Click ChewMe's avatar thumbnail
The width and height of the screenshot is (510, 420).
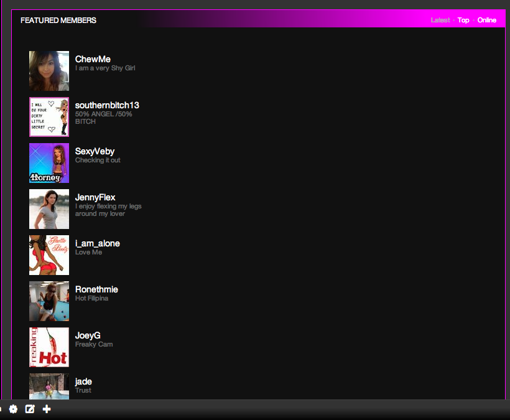(x=49, y=71)
